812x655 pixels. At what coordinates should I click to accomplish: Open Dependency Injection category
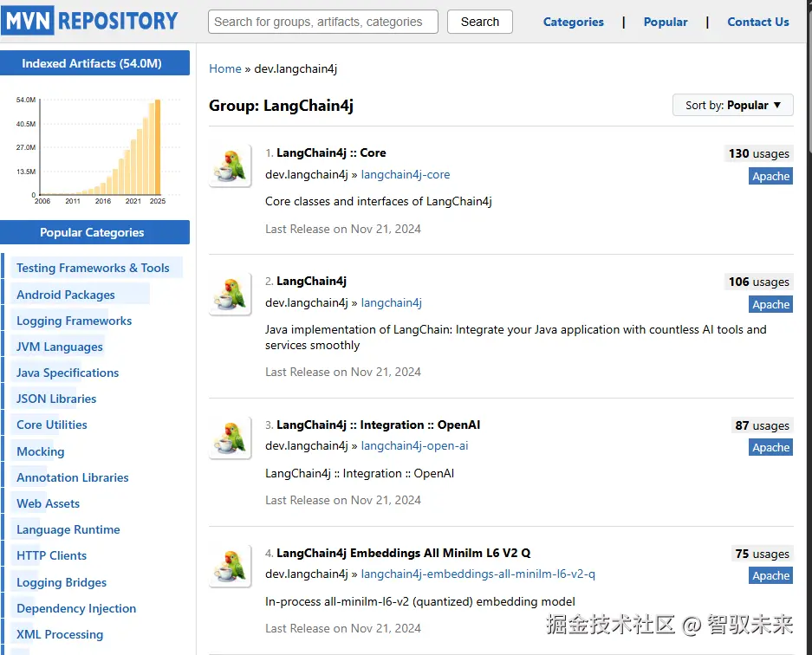(x=76, y=608)
